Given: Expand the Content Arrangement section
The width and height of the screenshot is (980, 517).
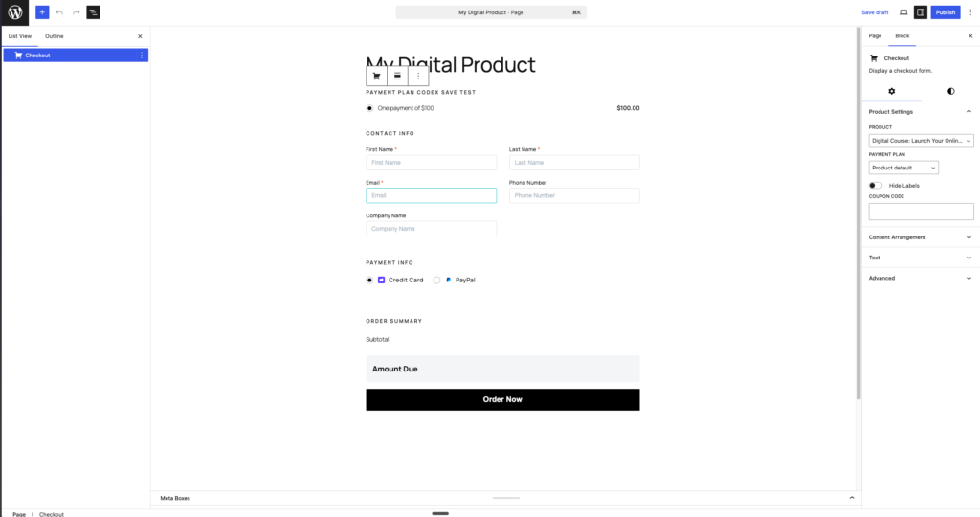Looking at the screenshot, I should (x=921, y=237).
